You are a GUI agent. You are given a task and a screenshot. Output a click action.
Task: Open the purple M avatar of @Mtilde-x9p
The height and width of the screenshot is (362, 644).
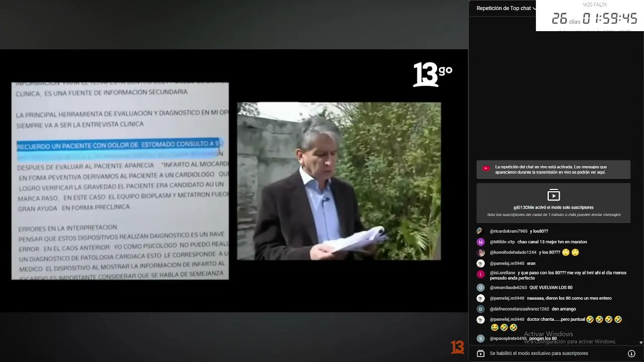480,242
